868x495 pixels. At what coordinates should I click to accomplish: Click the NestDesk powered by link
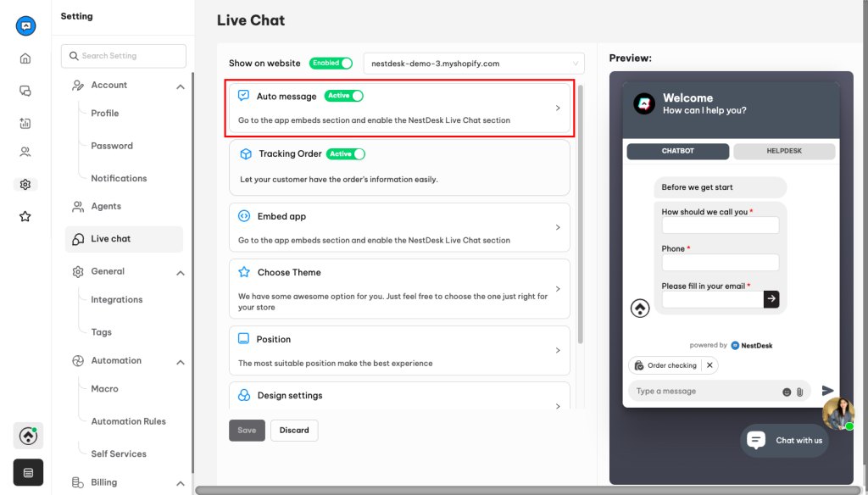751,346
